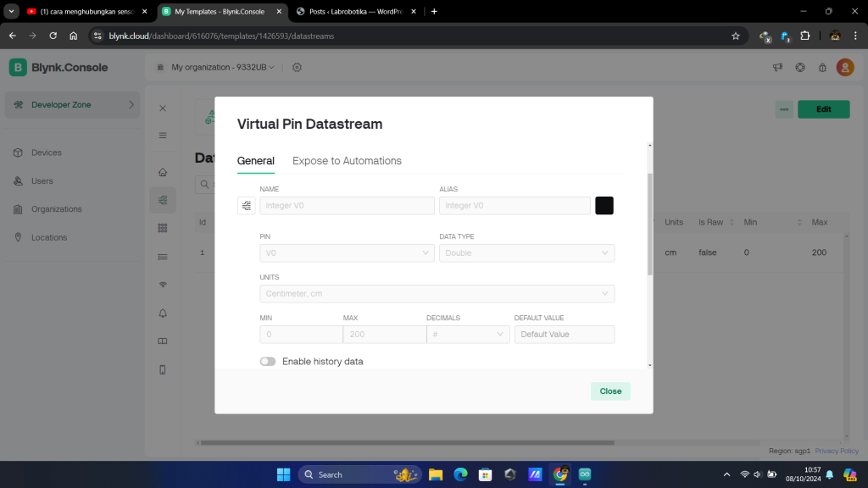Viewport: 868px width, 488px height.
Task: Click the datastream icon selector button
Action: pyautogui.click(x=247, y=205)
